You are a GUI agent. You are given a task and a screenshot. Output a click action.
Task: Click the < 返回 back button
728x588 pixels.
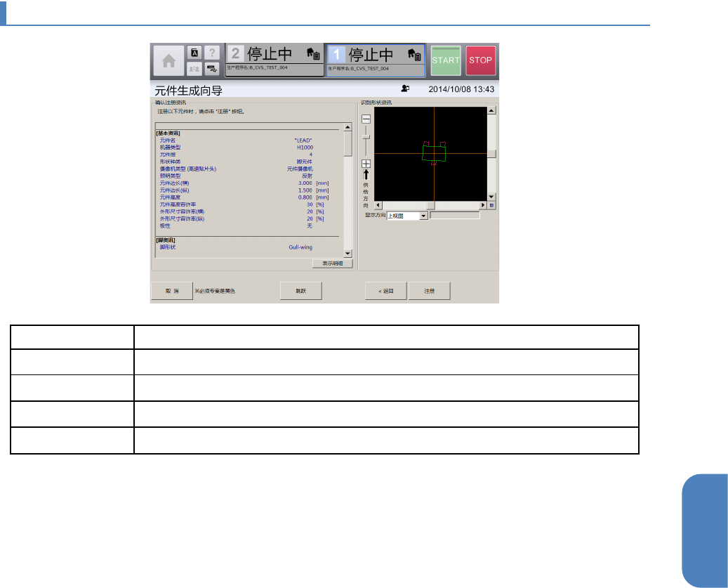pos(385,291)
